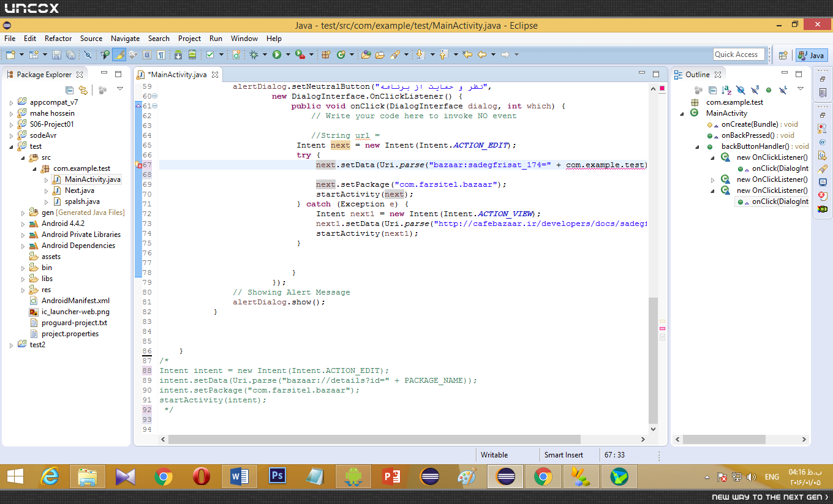Switch to the Java perspective button
This screenshot has height=504, width=833.
(x=812, y=55)
